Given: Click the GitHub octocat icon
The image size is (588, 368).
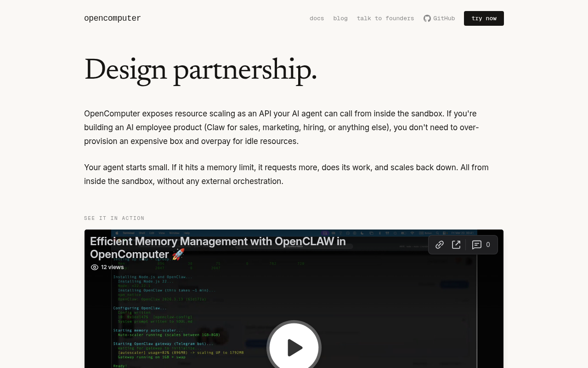Looking at the screenshot, I should pos(427,18).
